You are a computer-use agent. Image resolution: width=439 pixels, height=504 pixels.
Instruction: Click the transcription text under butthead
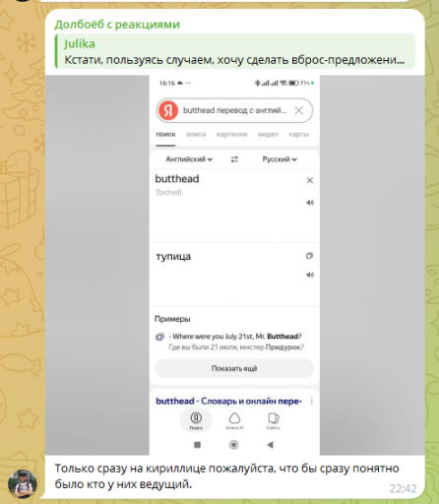pos(168,192)
